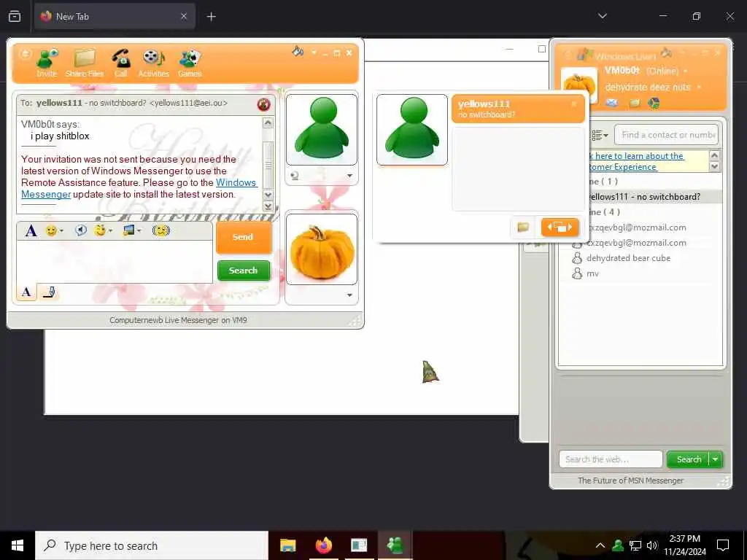This screenshot has width=747, height=560.
Task: Edit the 'dehydrate deez nuts' personal message
Action: point(648,87)
